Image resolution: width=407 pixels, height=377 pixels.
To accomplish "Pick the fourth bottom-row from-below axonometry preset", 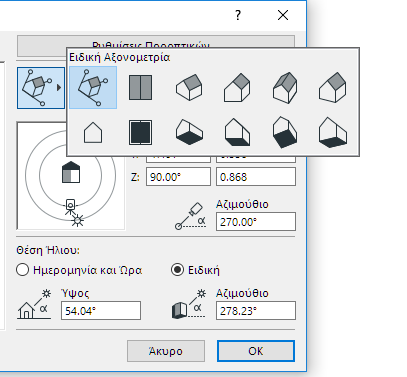I will click(237, 132).
